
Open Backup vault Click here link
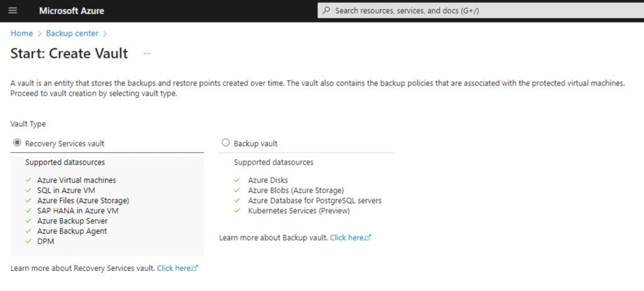pos(347,238)
